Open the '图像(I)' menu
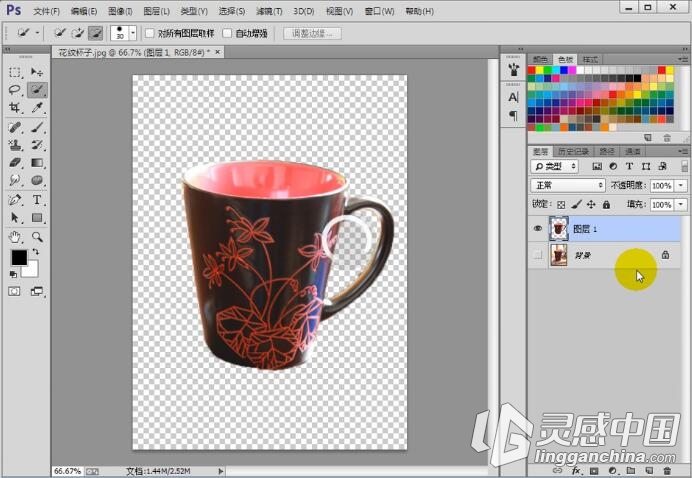 point(120,11)
